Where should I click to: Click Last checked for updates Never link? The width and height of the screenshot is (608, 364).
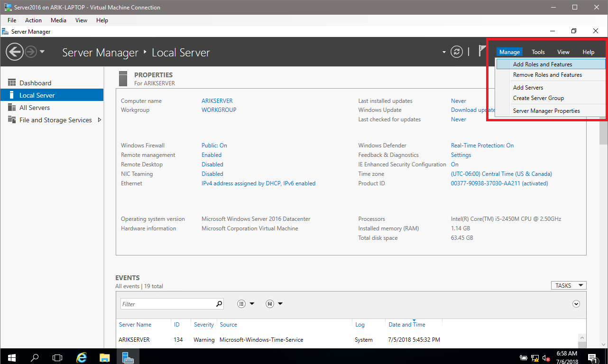click(459, 119)
